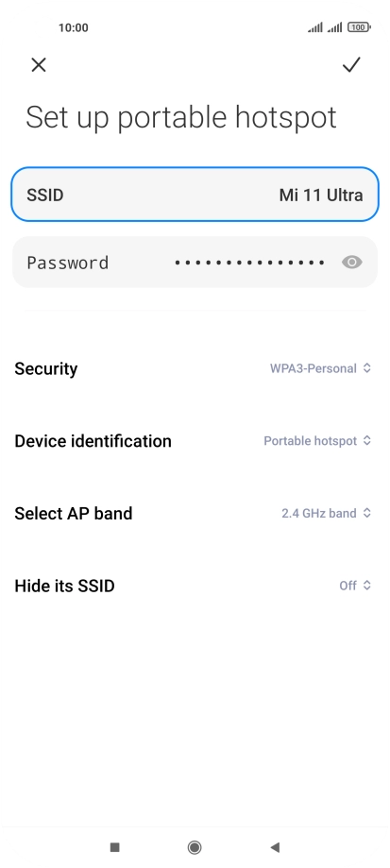Tap the battery indicator in status bar

[x=359, y=27]
